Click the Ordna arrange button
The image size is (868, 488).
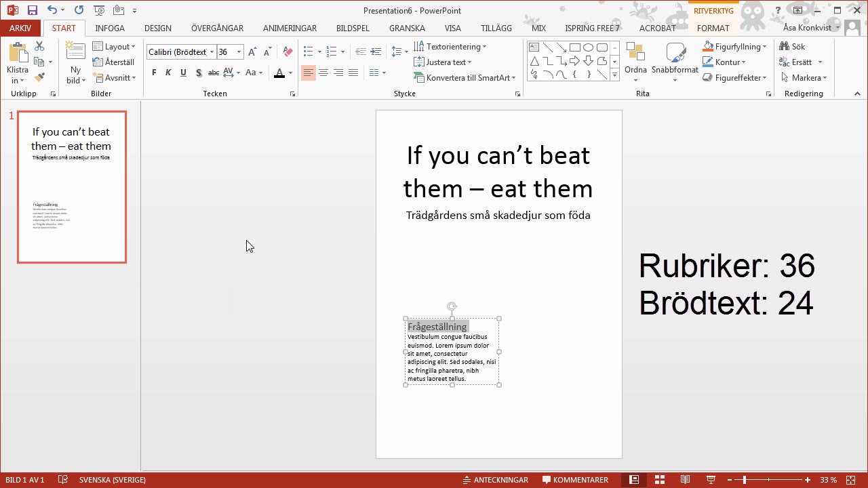(635, 61)
